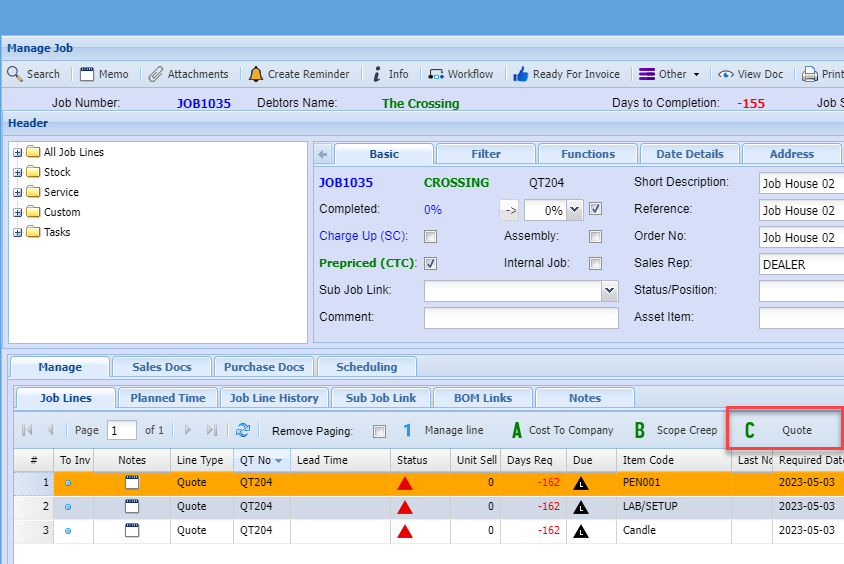
Task: Open notes icon for PEN001 row
Action: [132, 483]
